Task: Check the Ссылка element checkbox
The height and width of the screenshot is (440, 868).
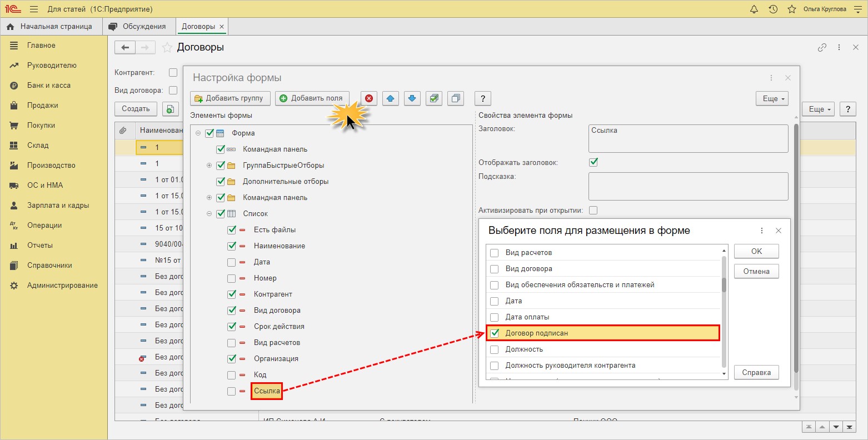Action: (x=231, y=391)
